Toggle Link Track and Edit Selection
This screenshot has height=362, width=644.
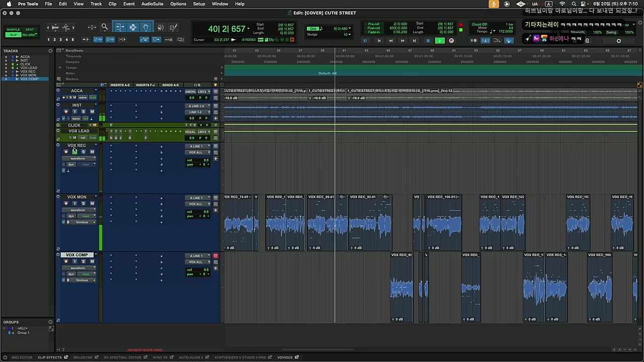click(110, 39)
